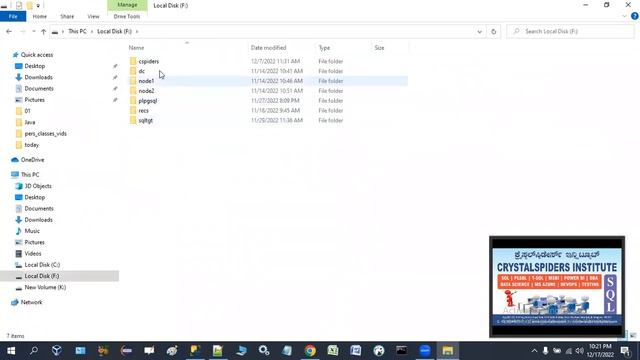This screenshot has height=360, width=640.
Task: Select the sqltgt folder
Action: point(145,120)
